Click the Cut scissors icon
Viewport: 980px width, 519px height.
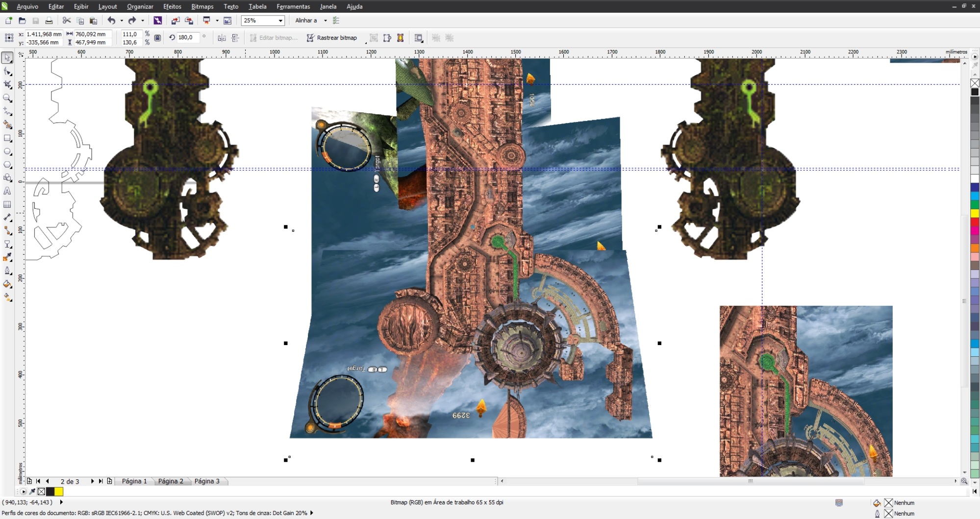coord(67,21)
